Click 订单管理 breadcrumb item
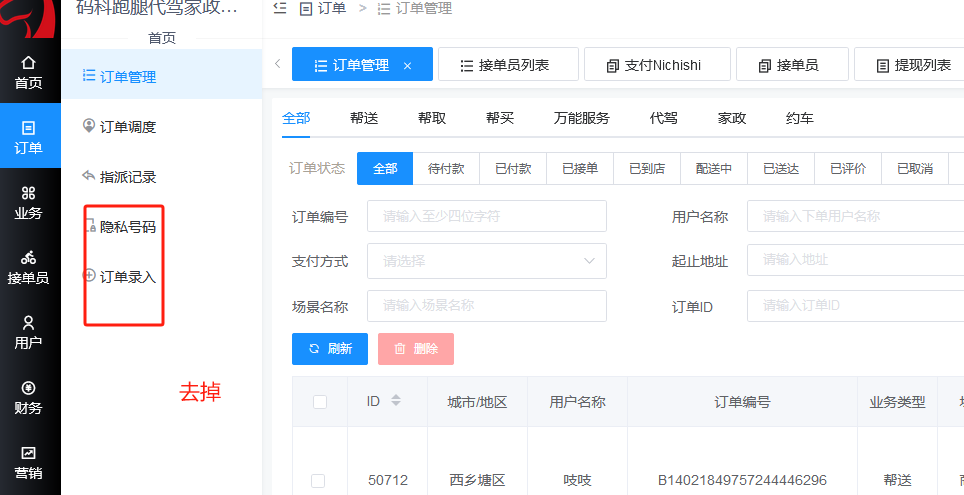This screenshot has width=964, height=495. (x=415, y=9)
